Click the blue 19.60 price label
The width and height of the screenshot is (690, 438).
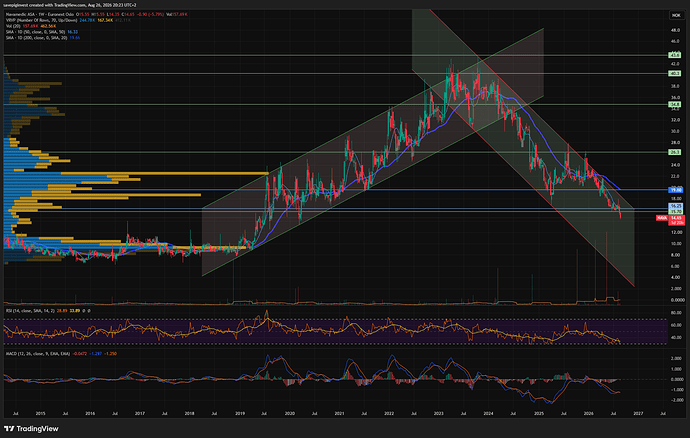pyautogui.click(x=675, y=190)
